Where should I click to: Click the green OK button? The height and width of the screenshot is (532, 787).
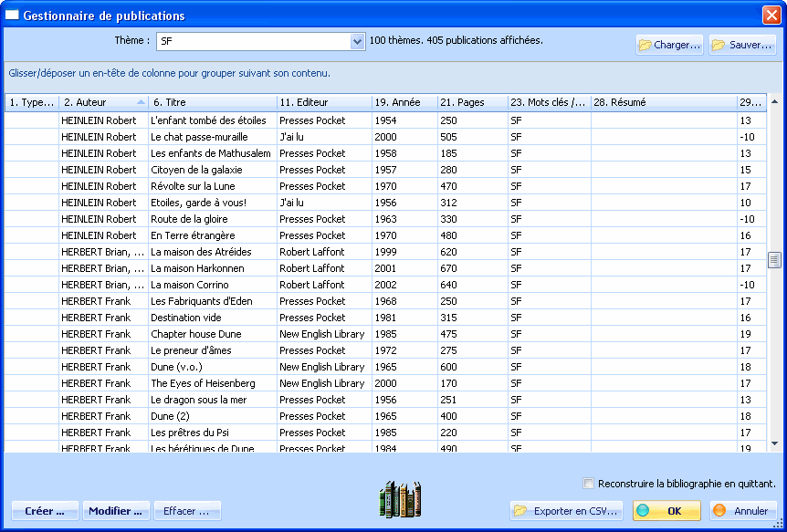click(x=666, y=511)
